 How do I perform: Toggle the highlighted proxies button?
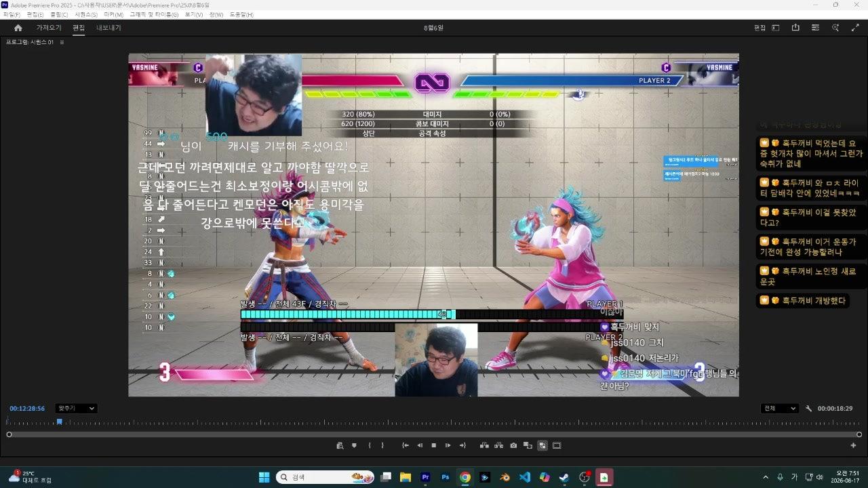click(542, 445)
